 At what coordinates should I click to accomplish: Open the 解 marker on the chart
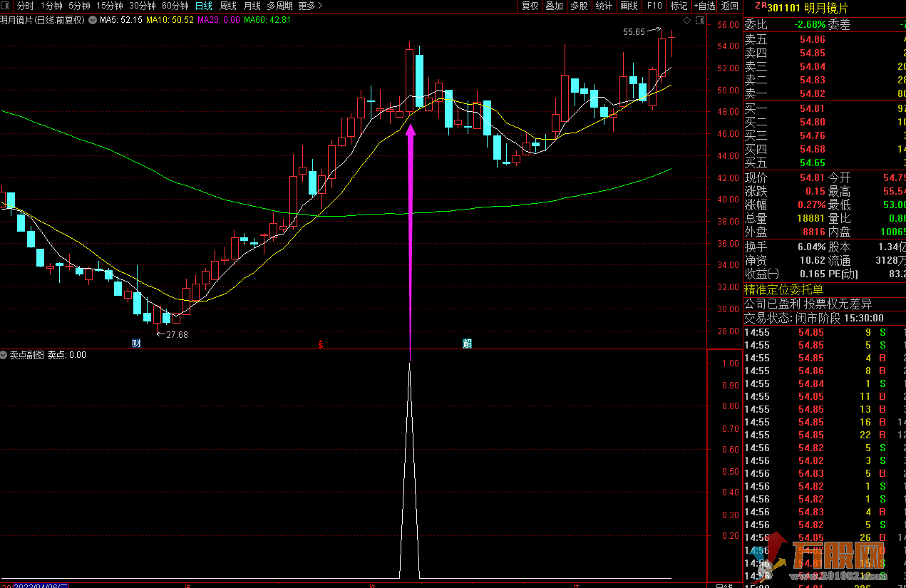467,344
